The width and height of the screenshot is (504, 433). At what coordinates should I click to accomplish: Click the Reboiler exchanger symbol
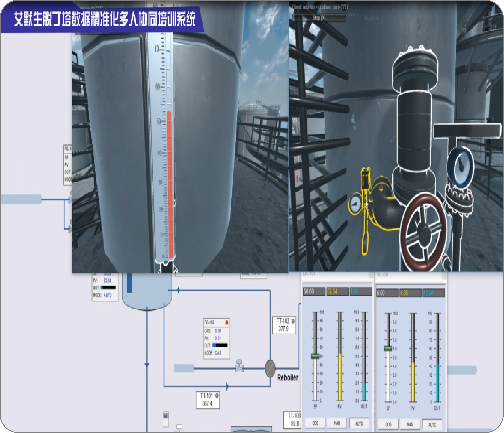270,369
